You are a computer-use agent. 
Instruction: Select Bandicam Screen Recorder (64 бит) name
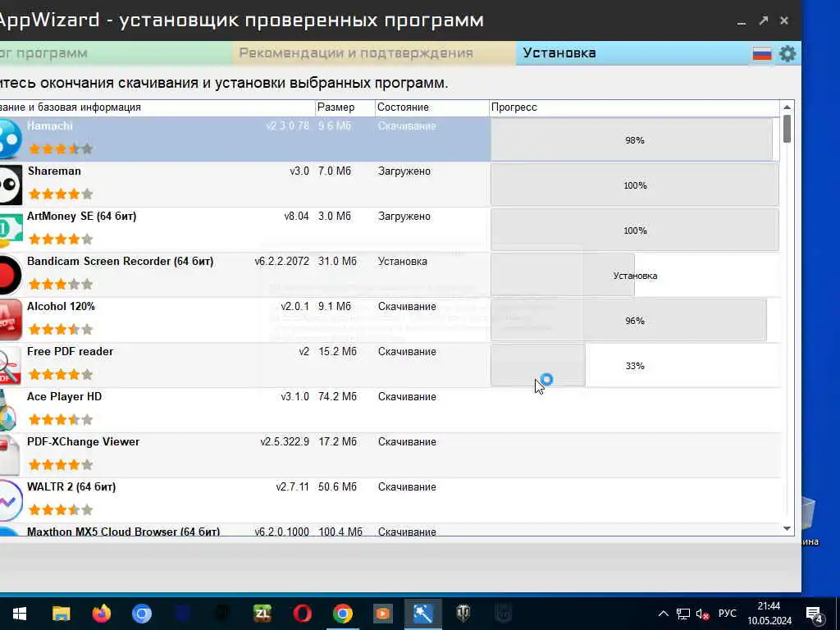(x=120, y=262)
